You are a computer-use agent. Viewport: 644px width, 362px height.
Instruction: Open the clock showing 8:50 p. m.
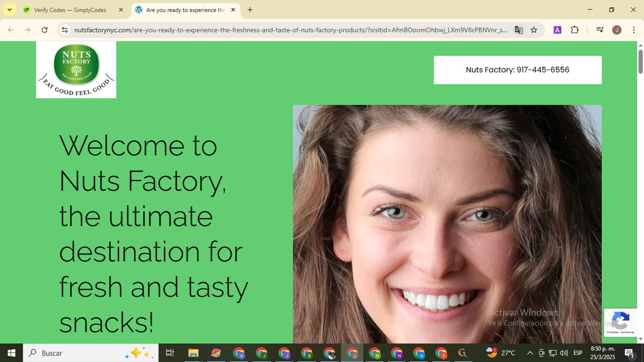(x=603, y=353)
